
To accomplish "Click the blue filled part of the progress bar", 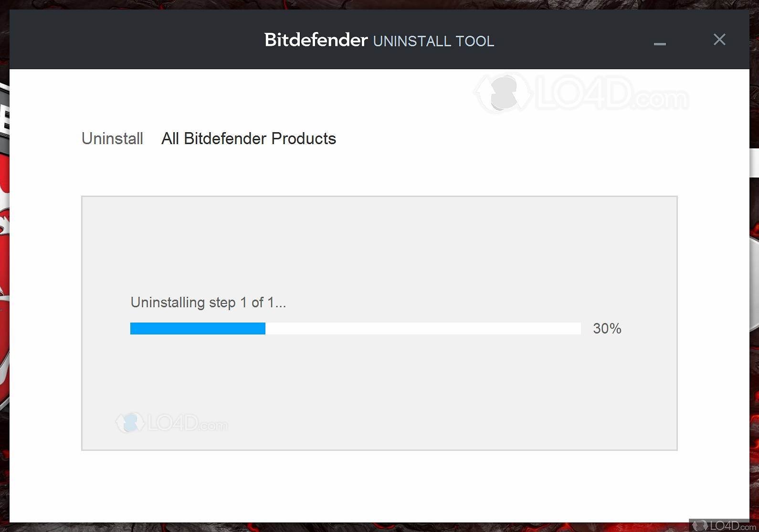I will pyautogui.click(x=198, y=328).
